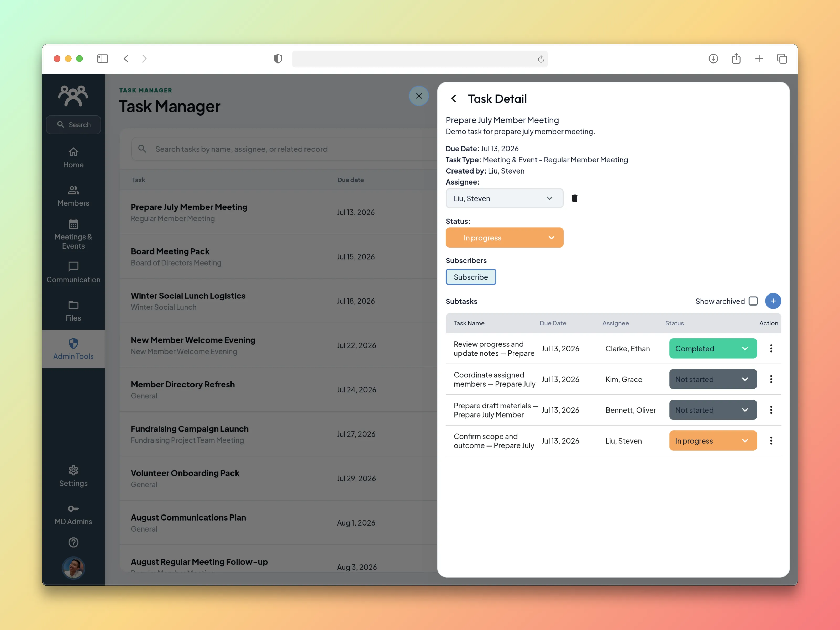This screenshot has height=630, width=840.
Task: Open August Regular Meeting Follow-up task
Action: [278, 559]
